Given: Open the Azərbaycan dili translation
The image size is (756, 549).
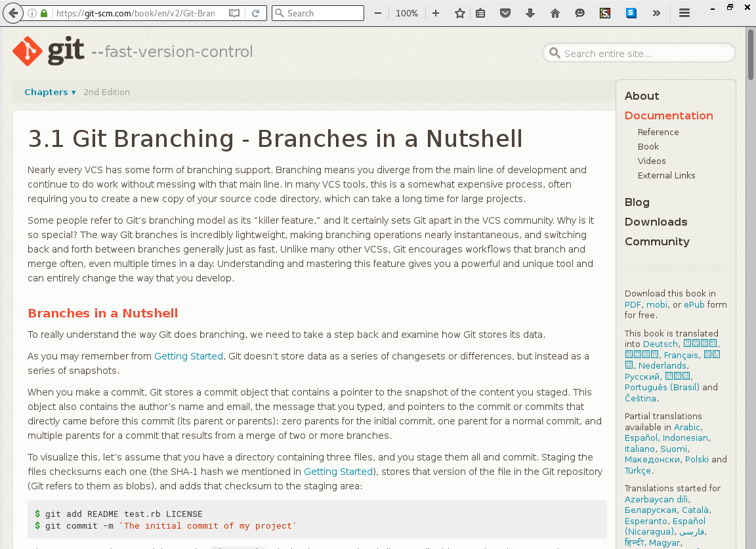Looking at the screenshot, I should coord(656,500).
